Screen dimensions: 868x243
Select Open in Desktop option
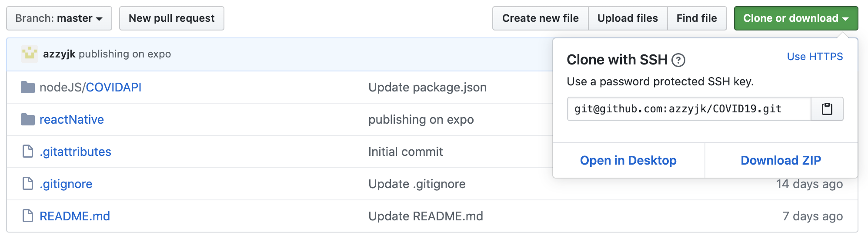tap(628, 160)
